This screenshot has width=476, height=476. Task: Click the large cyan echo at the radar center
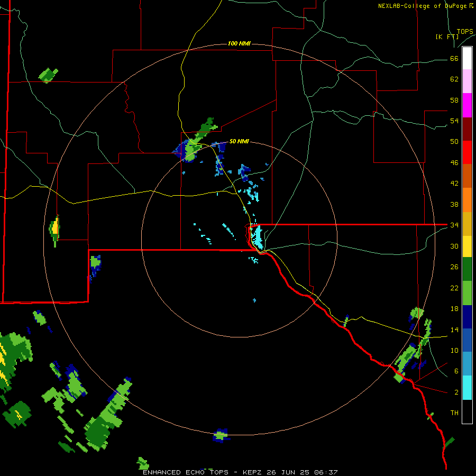coord(258,237)
